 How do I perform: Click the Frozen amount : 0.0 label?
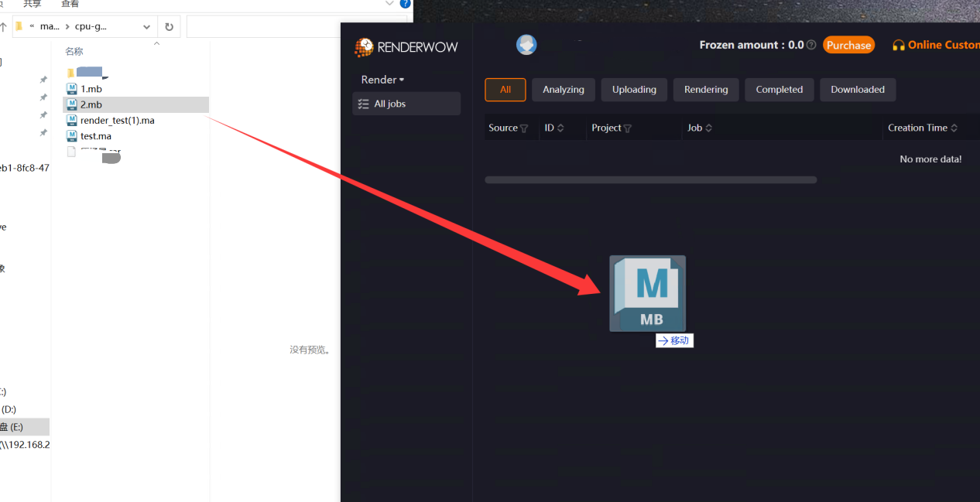pyautogui.click(x=752, y=45)
